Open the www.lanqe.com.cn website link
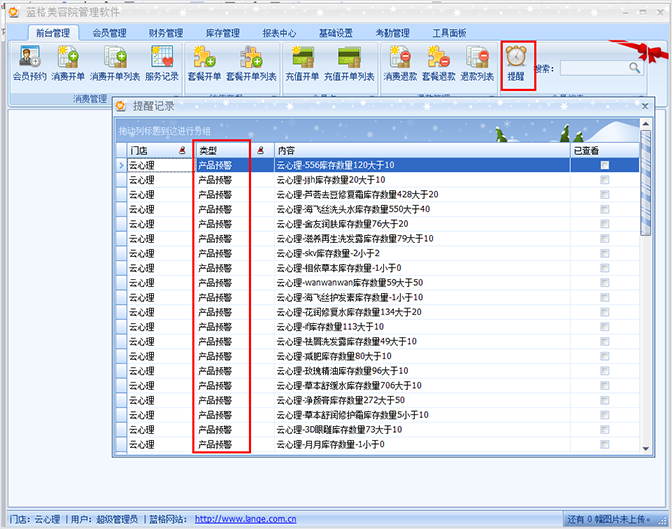The image size is (672, 529). [x=245, y=519]
